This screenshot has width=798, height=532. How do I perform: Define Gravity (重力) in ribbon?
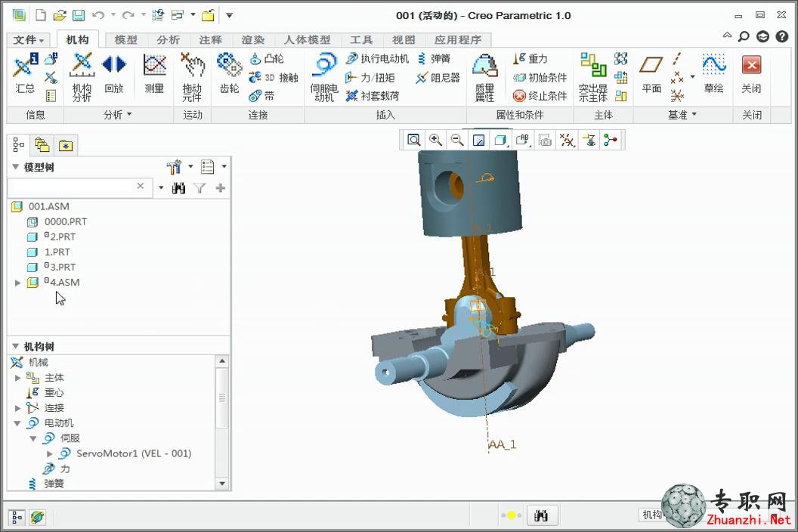[x=530, y=59]
